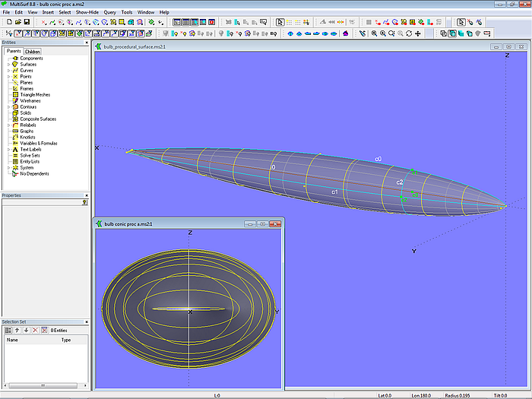The image size is (532, 399).
Task: Open the Show-Hide menu
Action: [x=87, y=12]
